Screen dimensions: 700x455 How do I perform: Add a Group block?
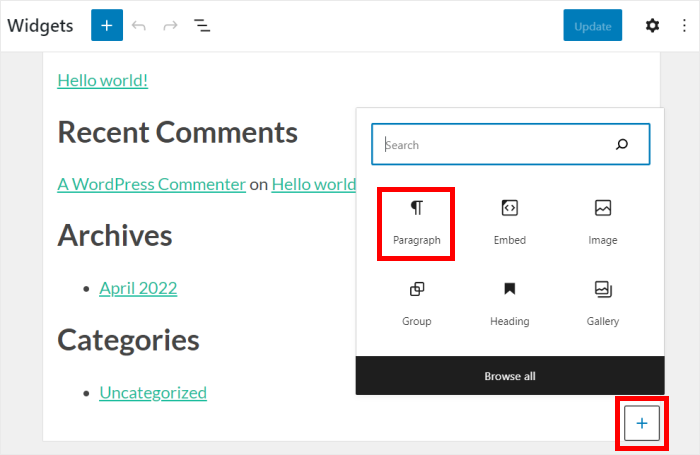[x=416, y=303]
